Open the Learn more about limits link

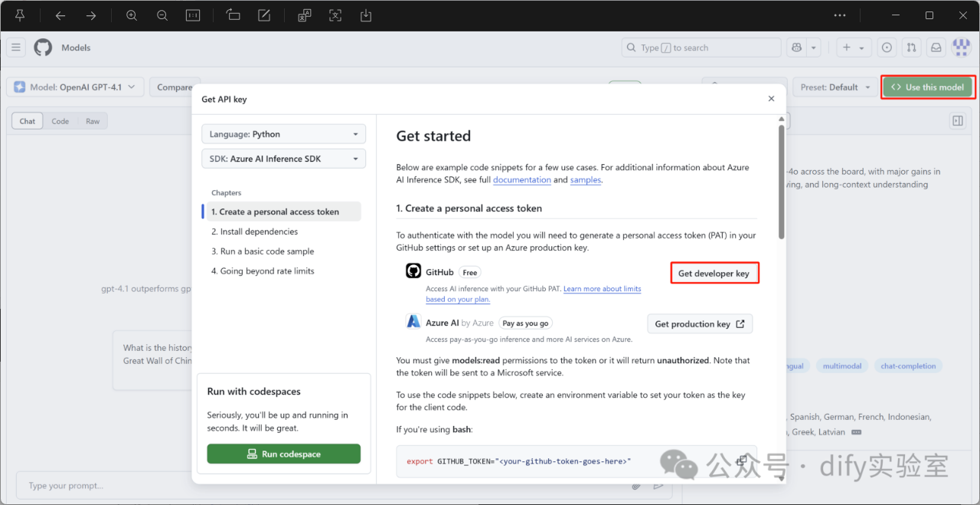[x=603, y=289]
